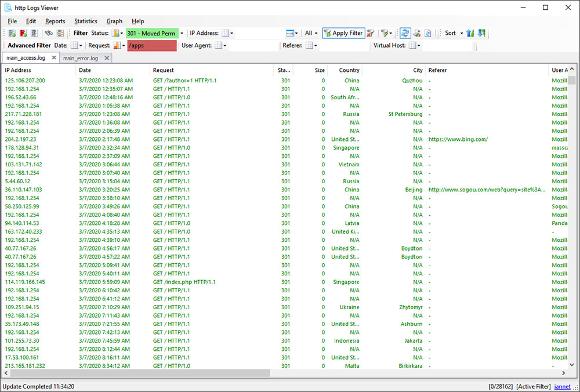Click the Status filter mode icon

[115, 33]
